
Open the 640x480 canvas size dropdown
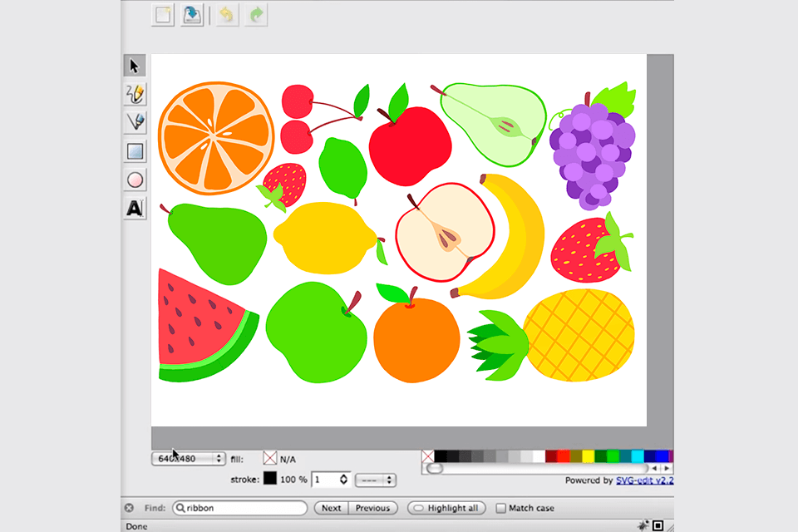point(189,459)
